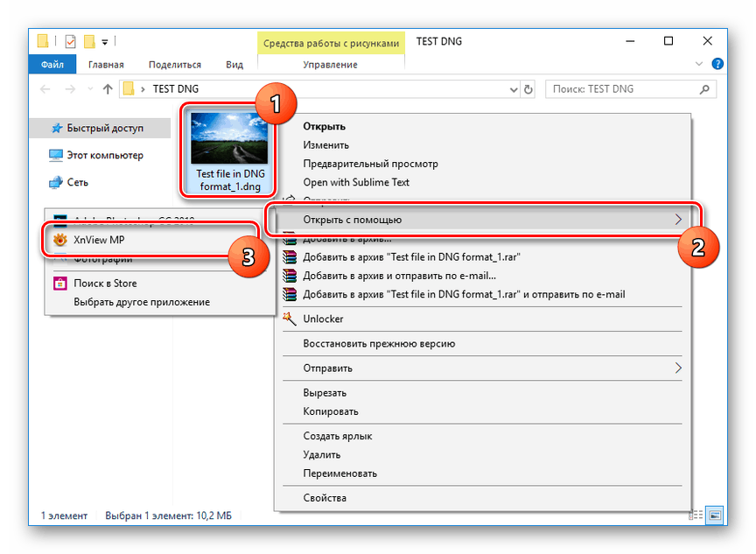This screenshot has width=756, height=554.
Task: Open the Customize Quick Access Toolbar arrow
Action: click(x=105, y=42)
